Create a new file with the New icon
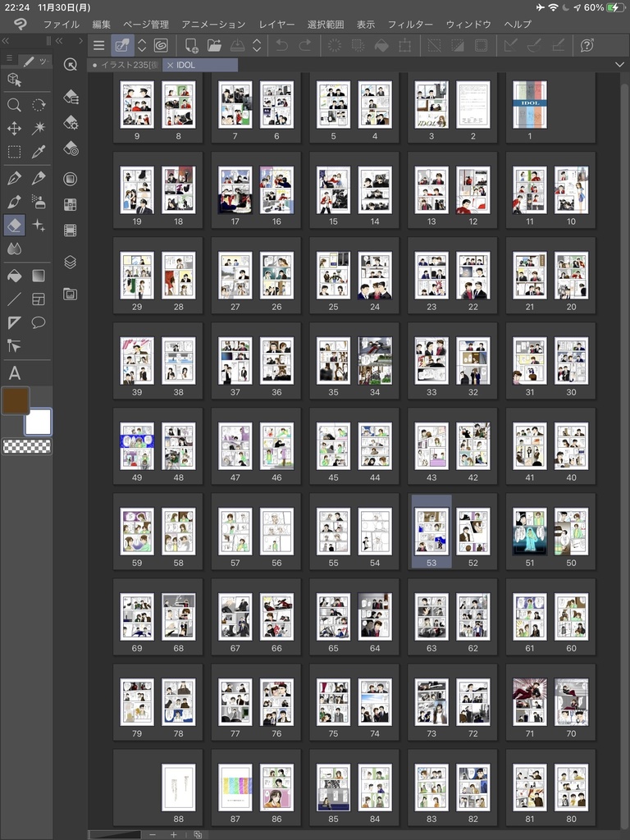Image resolution: width=630 pixels, height=840 pixels. click(191, 46)
